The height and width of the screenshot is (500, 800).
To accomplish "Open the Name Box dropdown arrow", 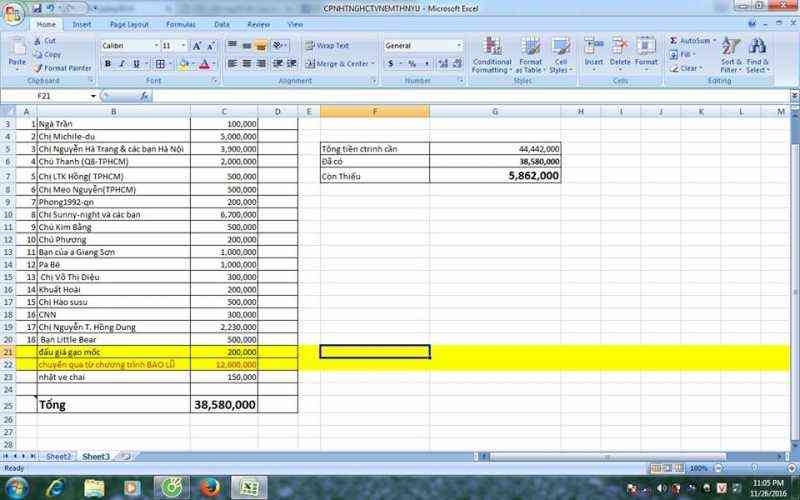I will [x=94, y=96].
